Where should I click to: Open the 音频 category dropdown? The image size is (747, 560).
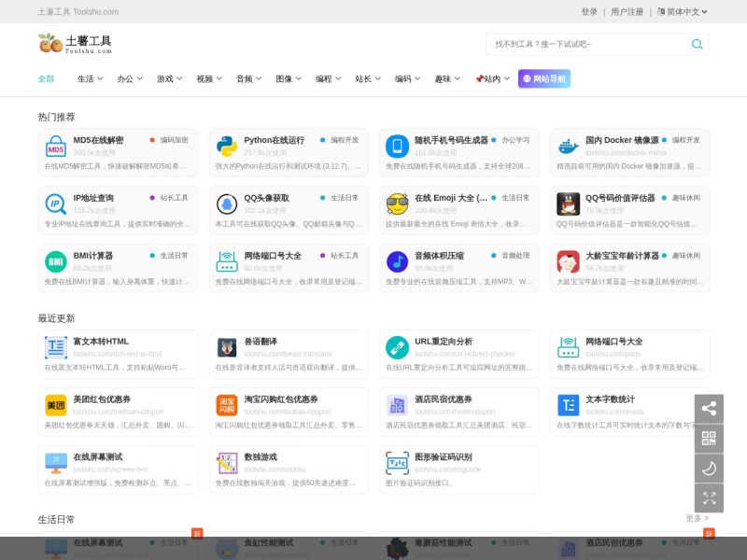click(248, 79)
